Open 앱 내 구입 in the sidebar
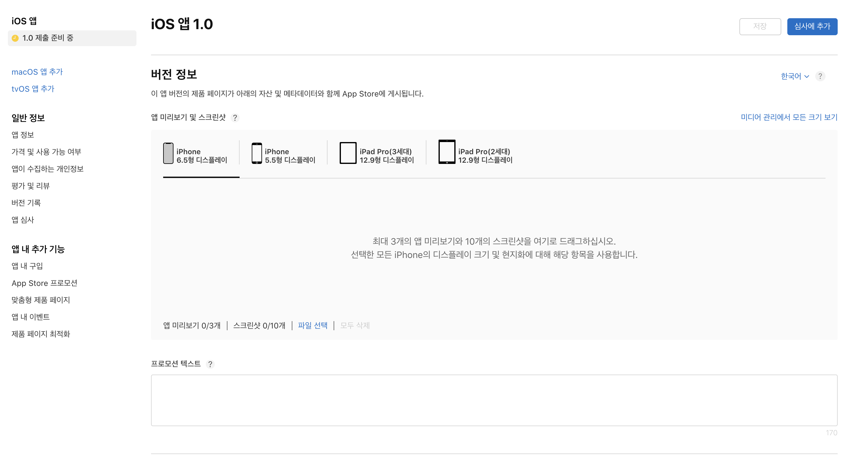 (x=27, y=266)
